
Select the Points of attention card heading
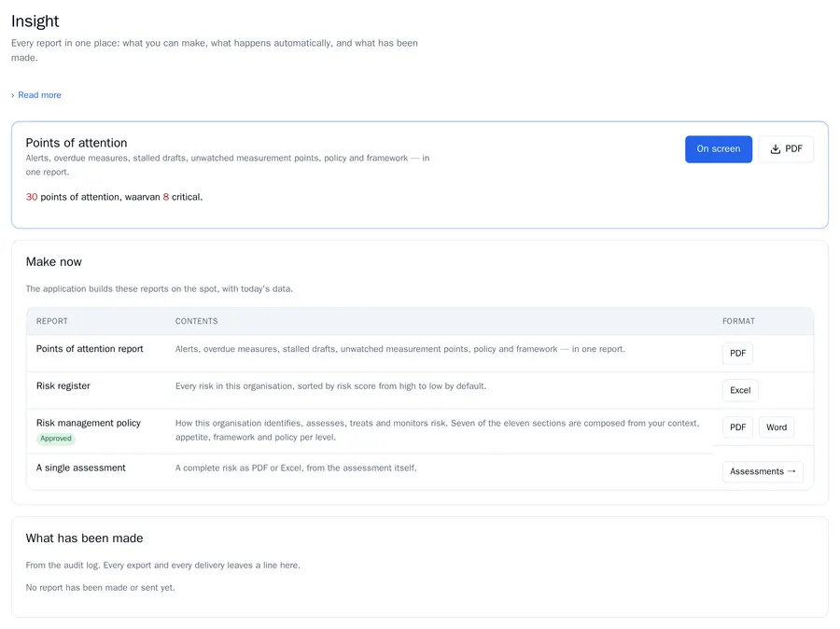point(77,143)
